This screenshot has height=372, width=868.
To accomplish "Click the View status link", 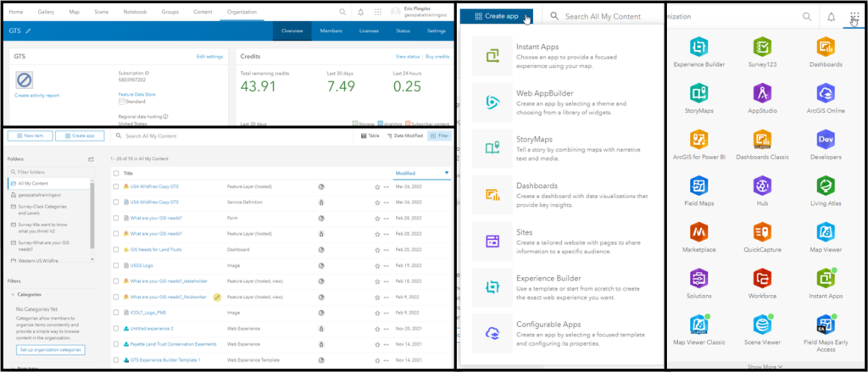I will [x=408, y=57].
